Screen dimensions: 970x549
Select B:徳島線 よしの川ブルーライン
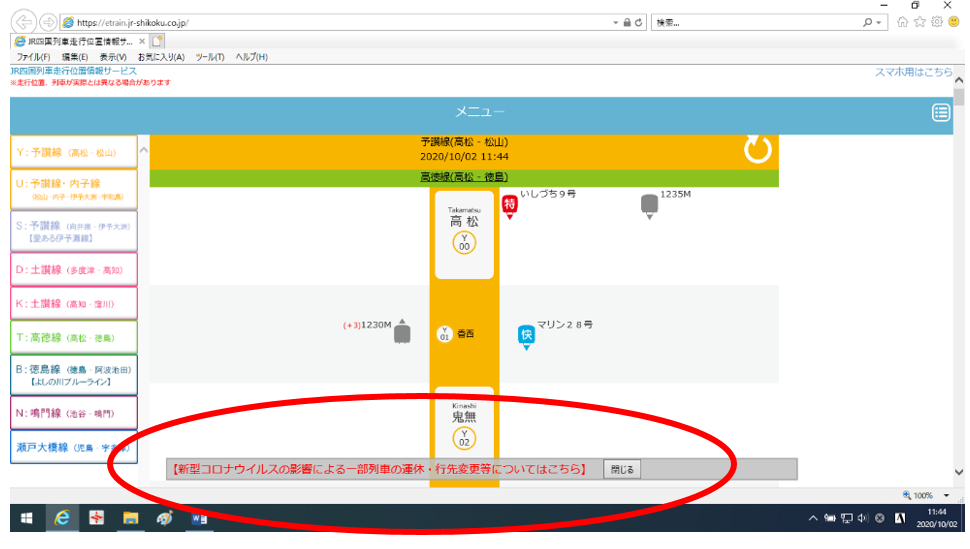point(74,375)
